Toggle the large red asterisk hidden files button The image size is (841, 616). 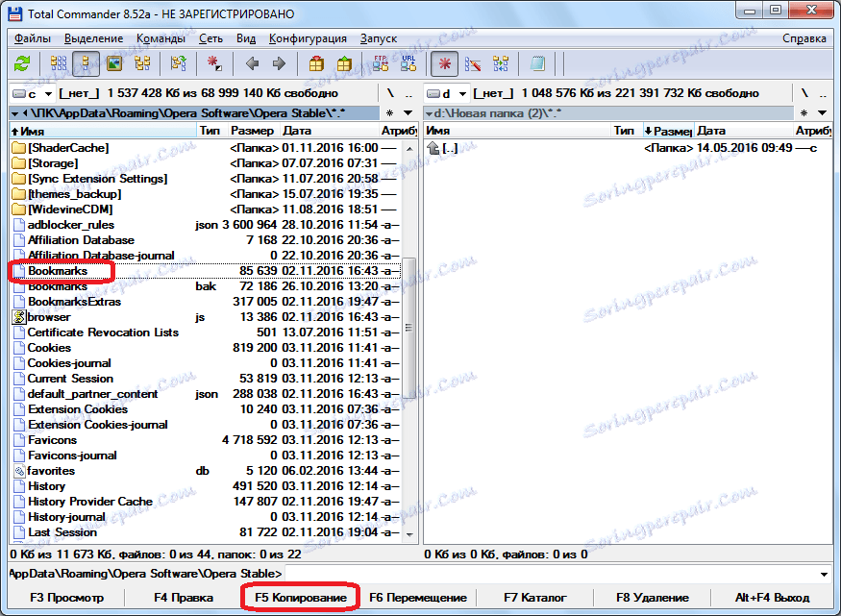click(445, 64)
